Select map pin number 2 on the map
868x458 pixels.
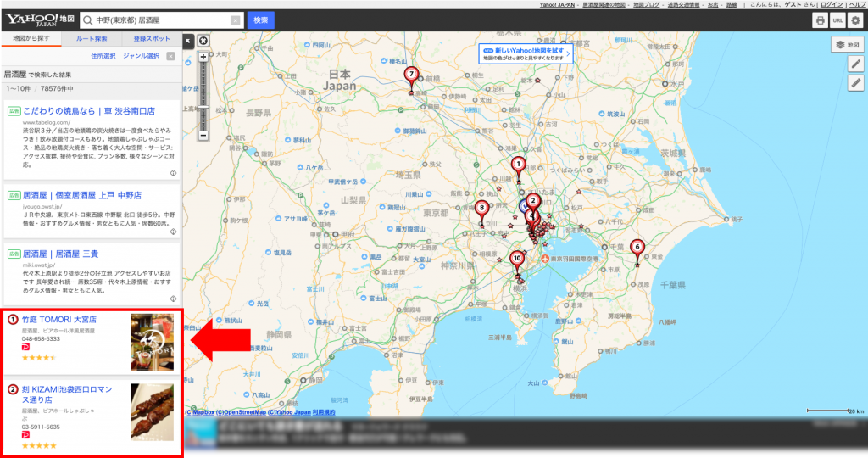(x=533, y=201)
